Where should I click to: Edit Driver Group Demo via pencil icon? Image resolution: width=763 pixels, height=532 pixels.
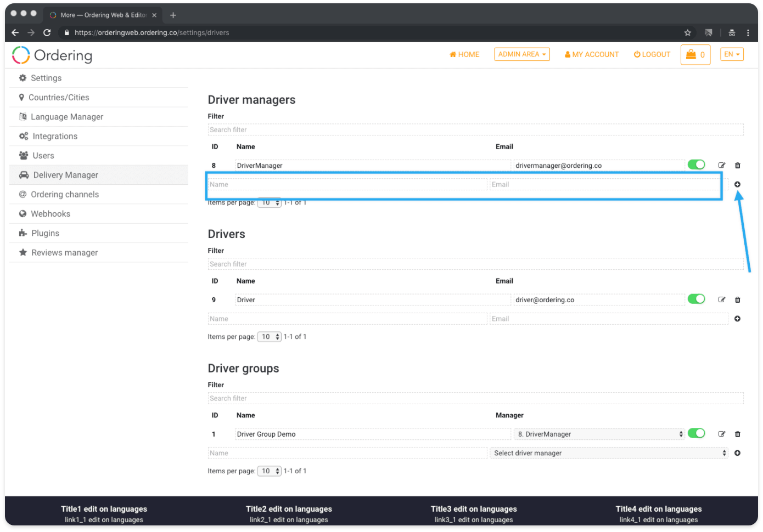[722, 434]
